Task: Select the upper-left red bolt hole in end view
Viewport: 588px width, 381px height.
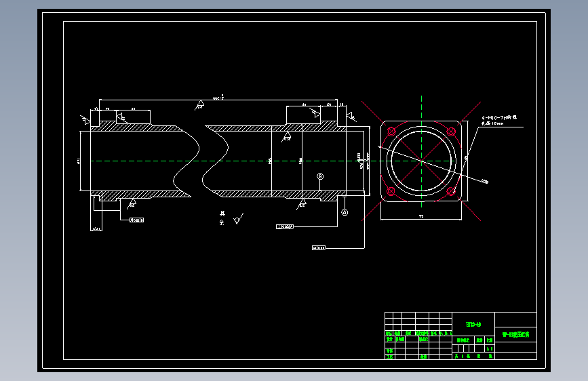Action: point(391,132)
